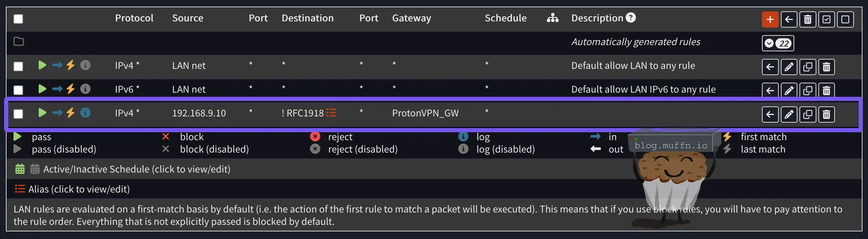Open the RFC1918 destination alias link
This screenshot has width=868, height=239.
(x=305, y=113)
